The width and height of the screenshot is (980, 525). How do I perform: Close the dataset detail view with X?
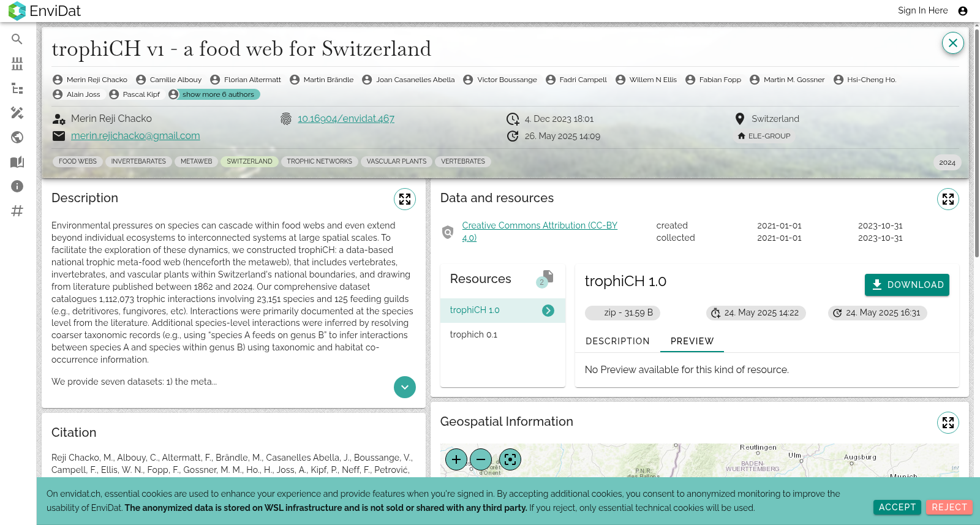[952, 43]
